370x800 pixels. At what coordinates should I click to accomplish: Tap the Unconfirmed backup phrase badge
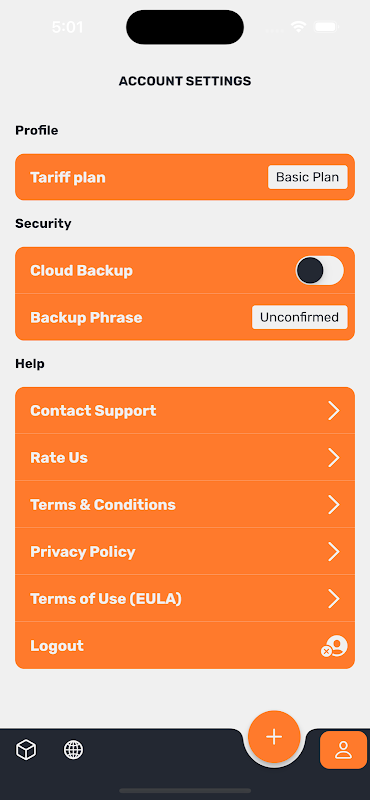point(300,317)
